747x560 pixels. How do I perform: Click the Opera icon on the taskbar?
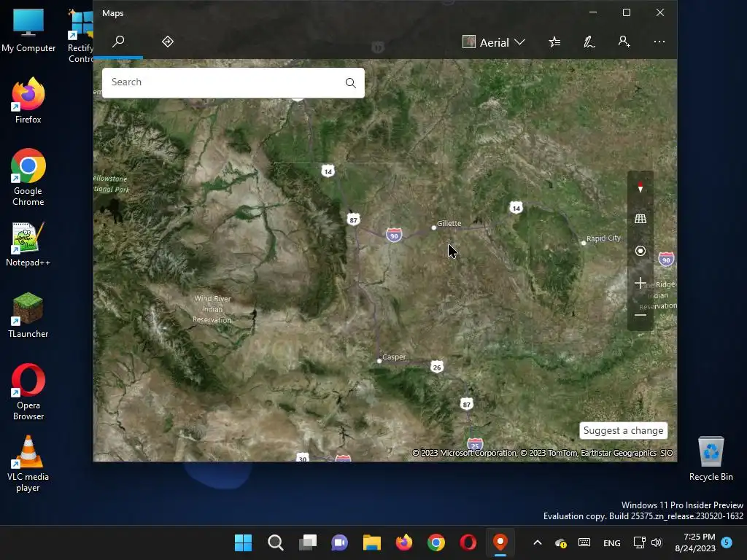click(x=468, y=542)
